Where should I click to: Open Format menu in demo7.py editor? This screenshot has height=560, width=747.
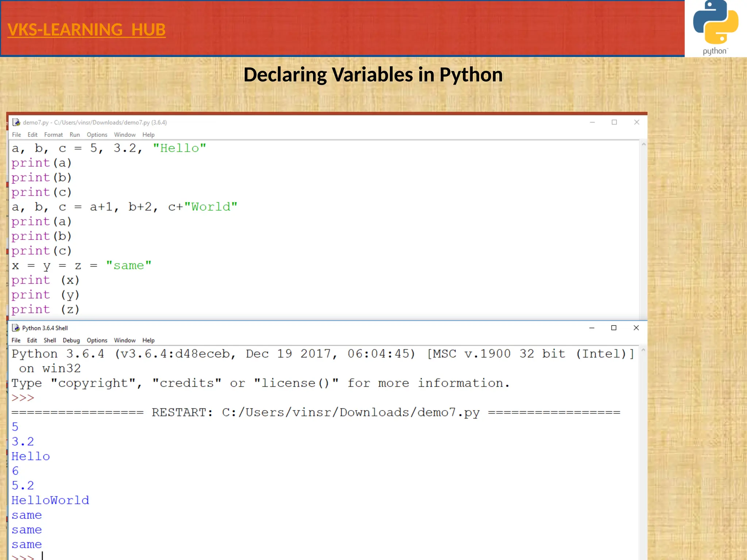click(x=54, y=135)
